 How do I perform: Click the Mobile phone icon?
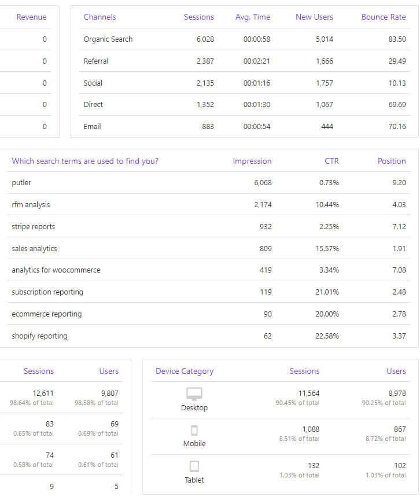tap(194, 431)
